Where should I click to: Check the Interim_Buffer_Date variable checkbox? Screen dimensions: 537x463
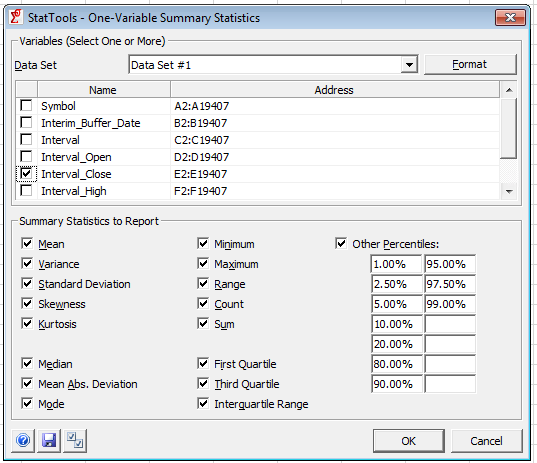tap(26, 123)
